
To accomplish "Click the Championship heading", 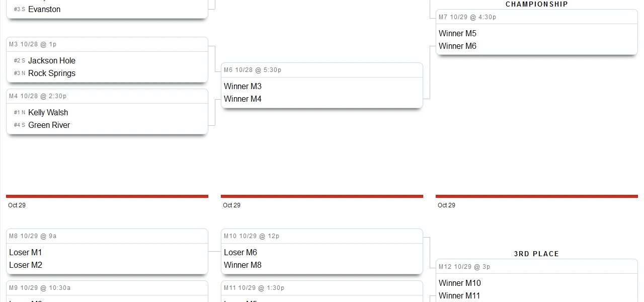I will 536,4.
